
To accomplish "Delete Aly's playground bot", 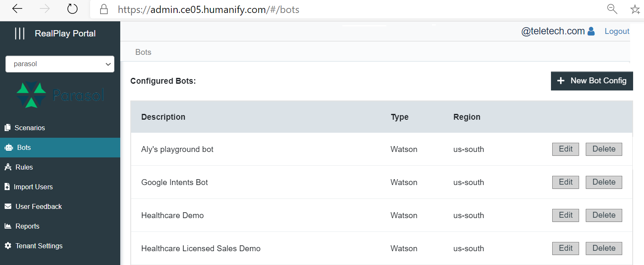I will [604, 149].
